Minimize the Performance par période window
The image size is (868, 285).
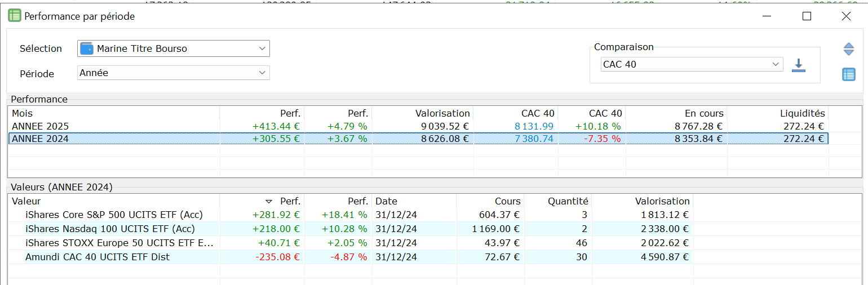767,16
